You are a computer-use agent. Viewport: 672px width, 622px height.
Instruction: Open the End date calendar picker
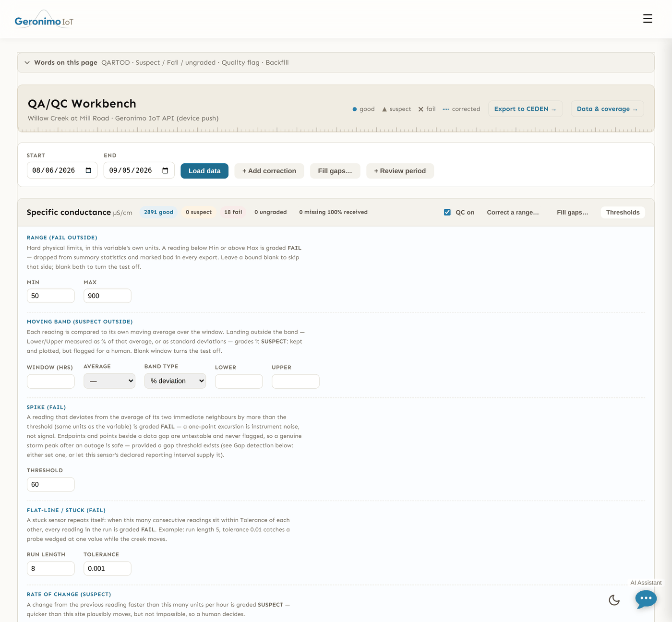pos(165,170)
